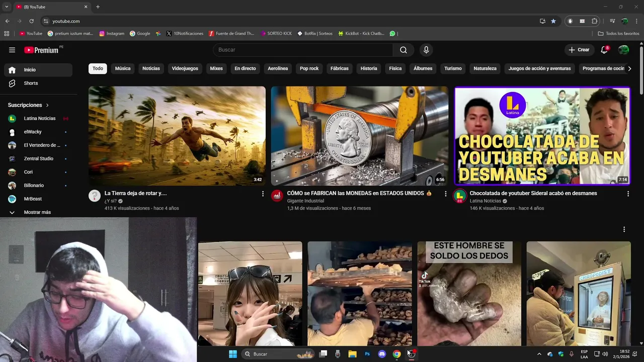Click the Crear button

[579, 50]
